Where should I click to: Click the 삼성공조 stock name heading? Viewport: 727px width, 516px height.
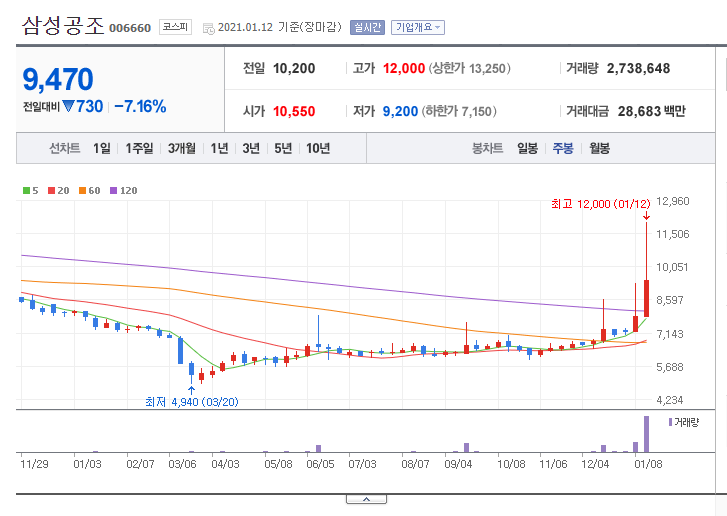(x=63, y=25)
